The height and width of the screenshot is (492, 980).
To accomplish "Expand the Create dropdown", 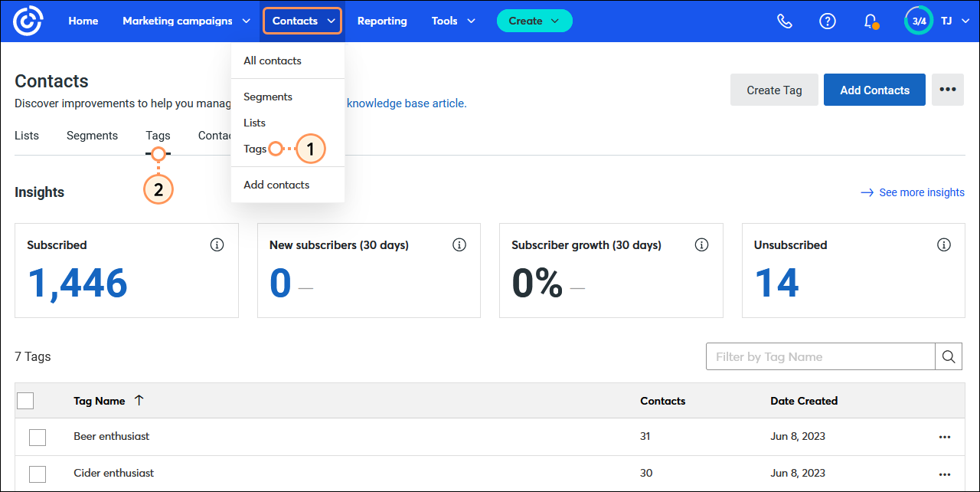I will click(534, 21).
